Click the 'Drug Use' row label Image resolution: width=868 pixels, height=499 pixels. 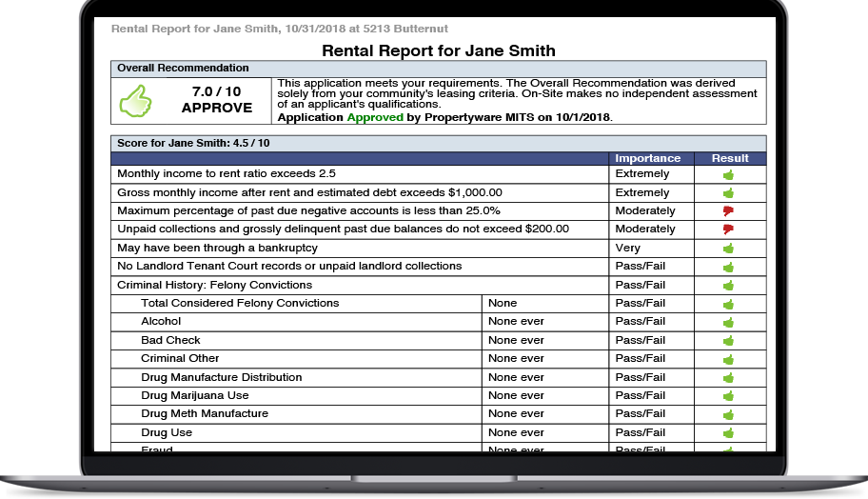pyautogui.click(x=166, y=432)
